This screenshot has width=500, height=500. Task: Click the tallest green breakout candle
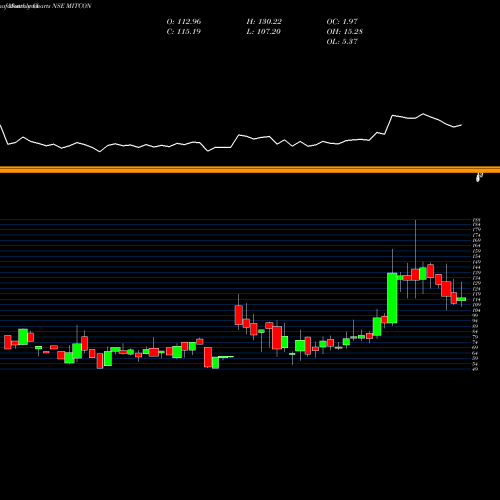[392, 298]
